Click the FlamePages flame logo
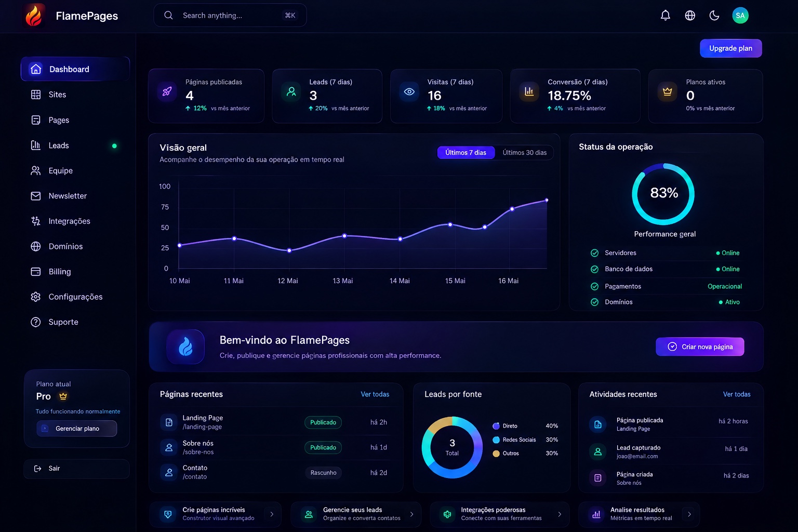 [34, 16]
